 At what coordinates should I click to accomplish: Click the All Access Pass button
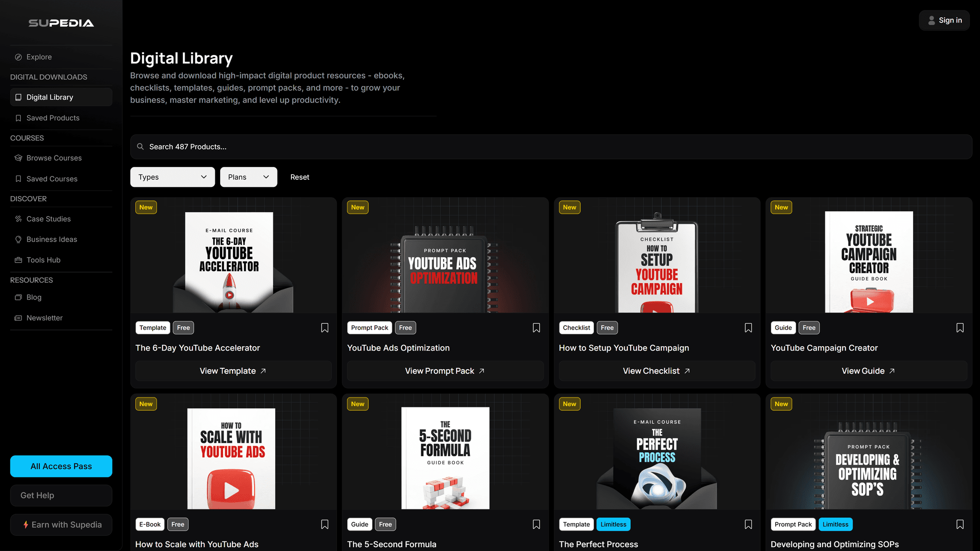(x=61, y=466)
